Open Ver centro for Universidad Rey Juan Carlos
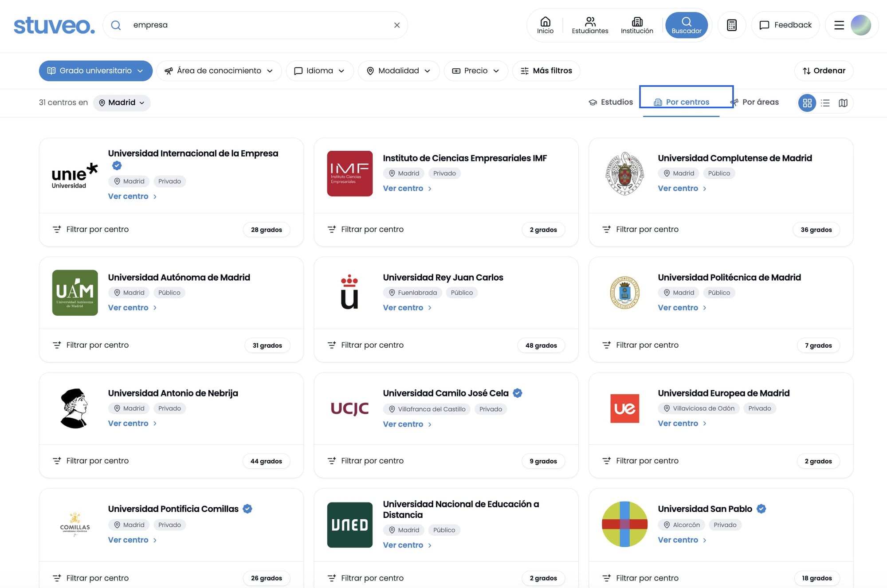 click(x=407, y=308)
